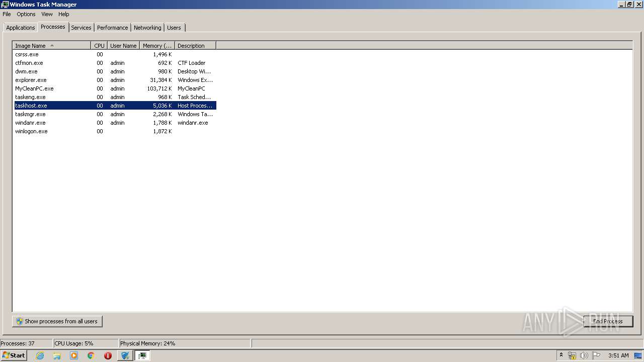Open Google Chrome from taskbar
This screenshot has width=644, height=362.
[91, 355]
